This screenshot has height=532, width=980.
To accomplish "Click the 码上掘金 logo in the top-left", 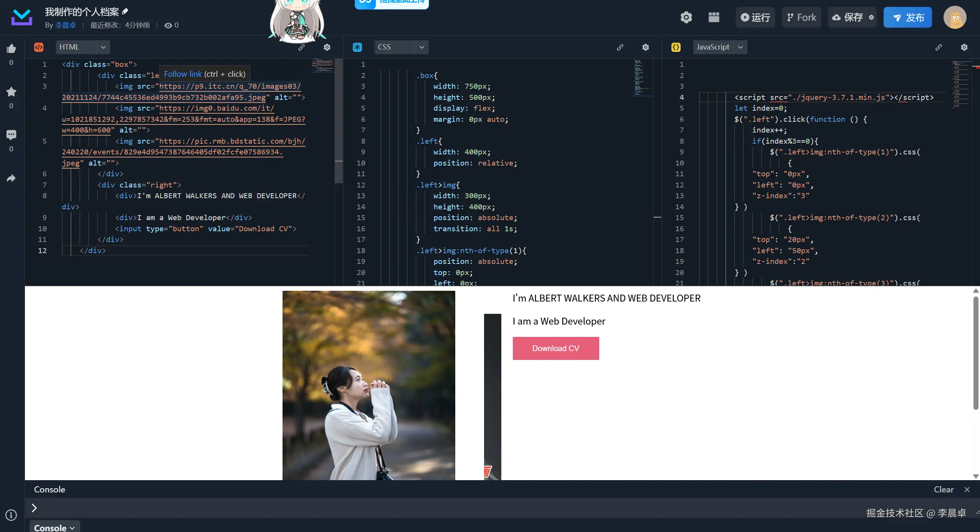I will (21, 17).
